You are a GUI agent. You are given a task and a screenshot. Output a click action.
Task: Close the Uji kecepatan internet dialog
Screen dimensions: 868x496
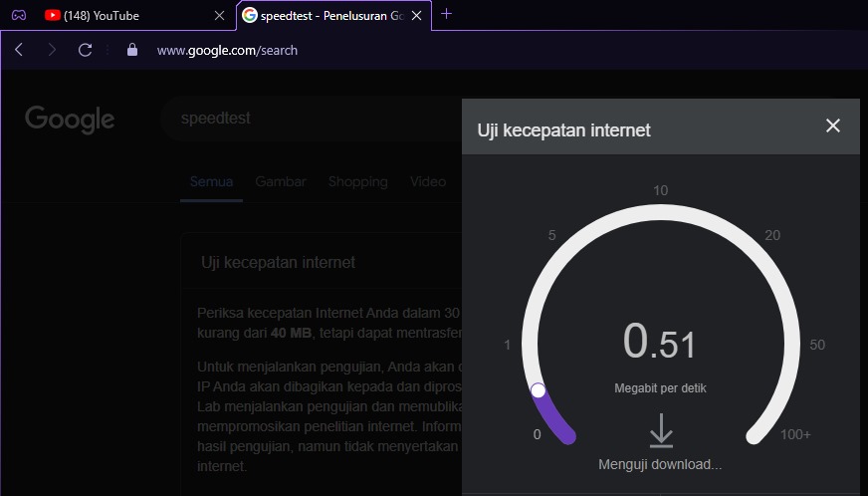pos(832,125)
